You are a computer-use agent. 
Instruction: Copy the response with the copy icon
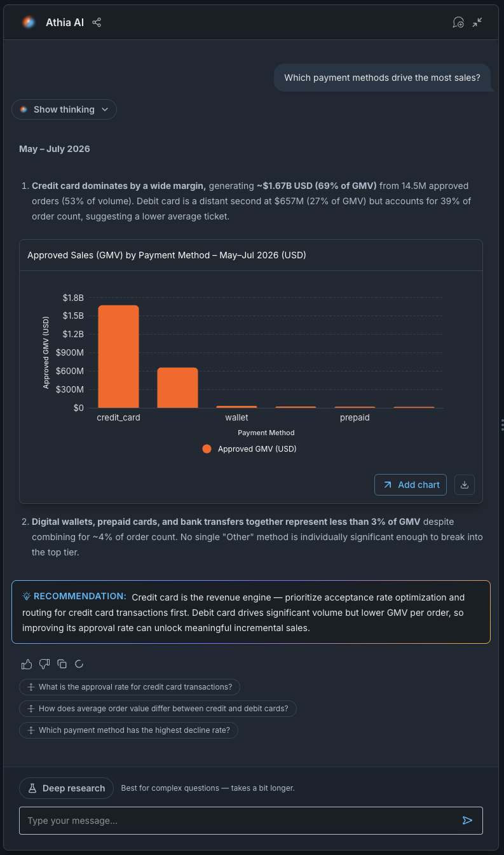62,664
